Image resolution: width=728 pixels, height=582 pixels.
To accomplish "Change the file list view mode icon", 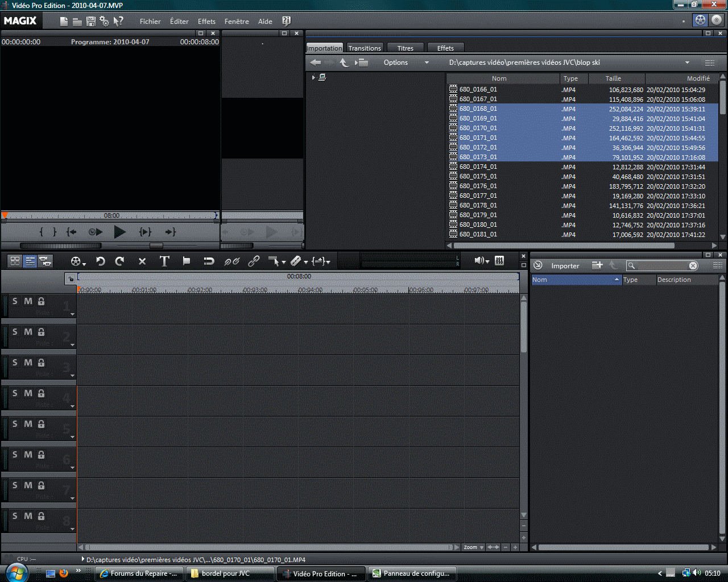I will 710,63.
